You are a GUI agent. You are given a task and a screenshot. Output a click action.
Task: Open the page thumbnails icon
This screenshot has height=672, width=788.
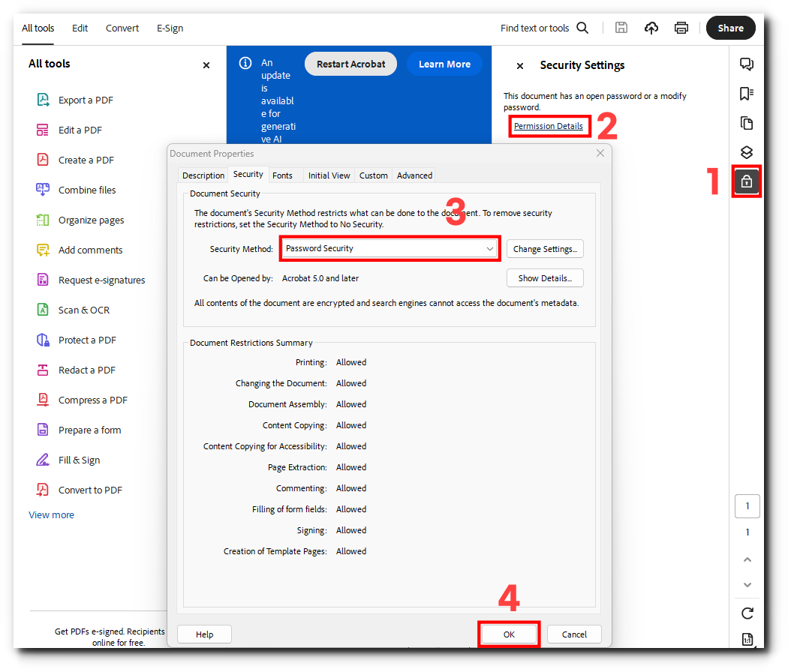click(747, 123)
